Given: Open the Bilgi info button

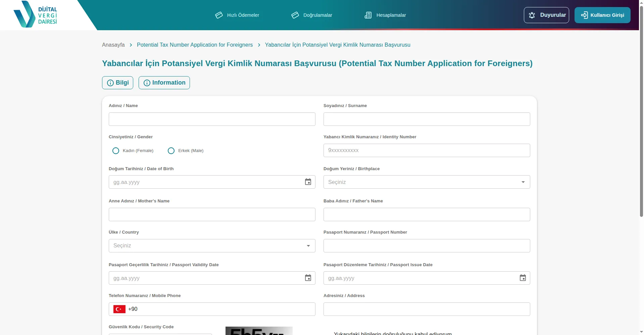Looking at the screenshot, I should (117, 83).
